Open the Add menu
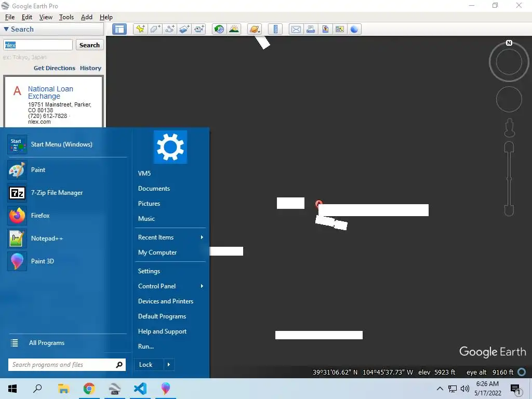Screen dimensions: 532x399 click(87, 17)
